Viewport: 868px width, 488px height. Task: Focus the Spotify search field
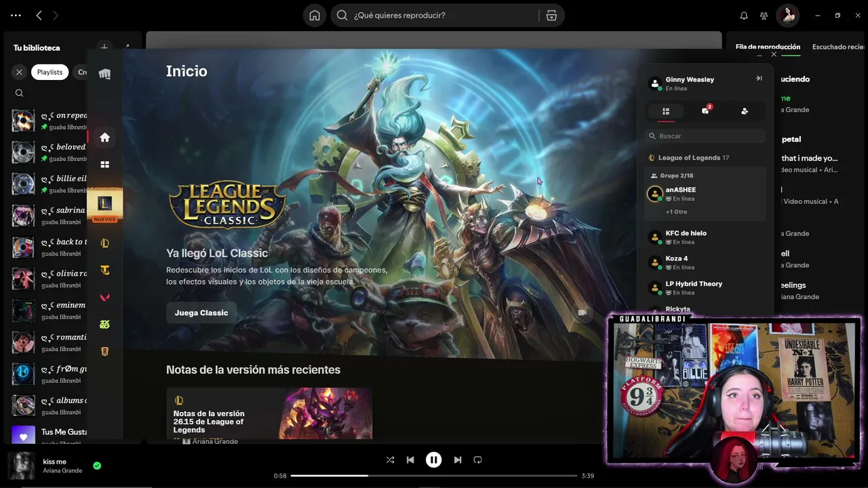435,15
